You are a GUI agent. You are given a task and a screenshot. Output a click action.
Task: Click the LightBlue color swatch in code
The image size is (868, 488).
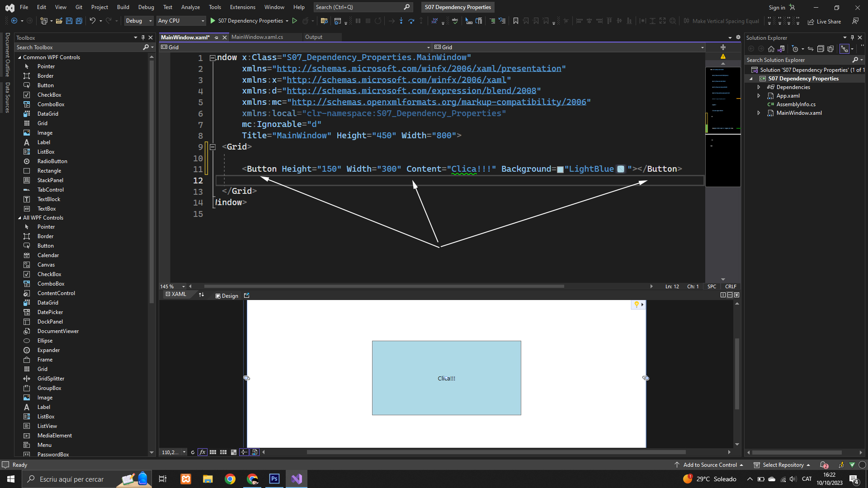[x=560, y=169]
